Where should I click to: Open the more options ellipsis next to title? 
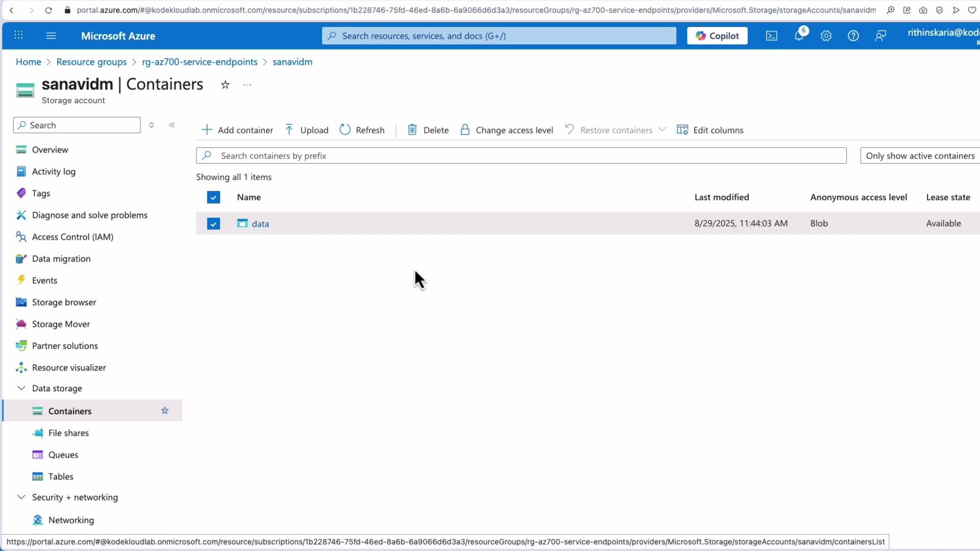click(x=247, y=85)
